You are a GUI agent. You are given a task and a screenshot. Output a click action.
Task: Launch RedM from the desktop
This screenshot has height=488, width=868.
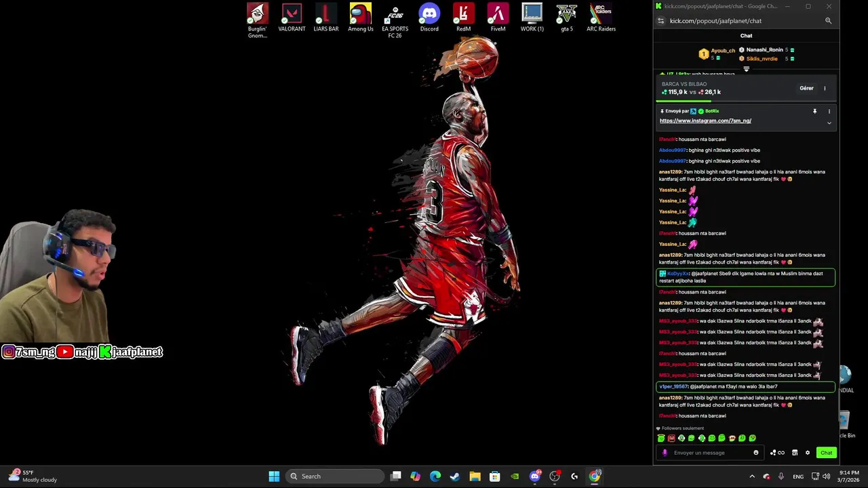pos(463,18)
